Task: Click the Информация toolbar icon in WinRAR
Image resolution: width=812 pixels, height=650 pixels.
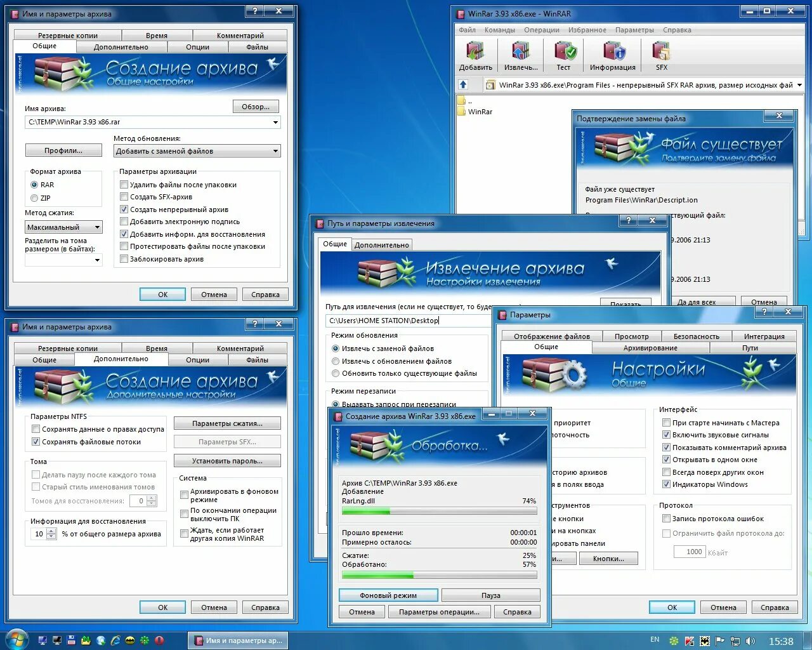Action: click(x=613, y=56)
